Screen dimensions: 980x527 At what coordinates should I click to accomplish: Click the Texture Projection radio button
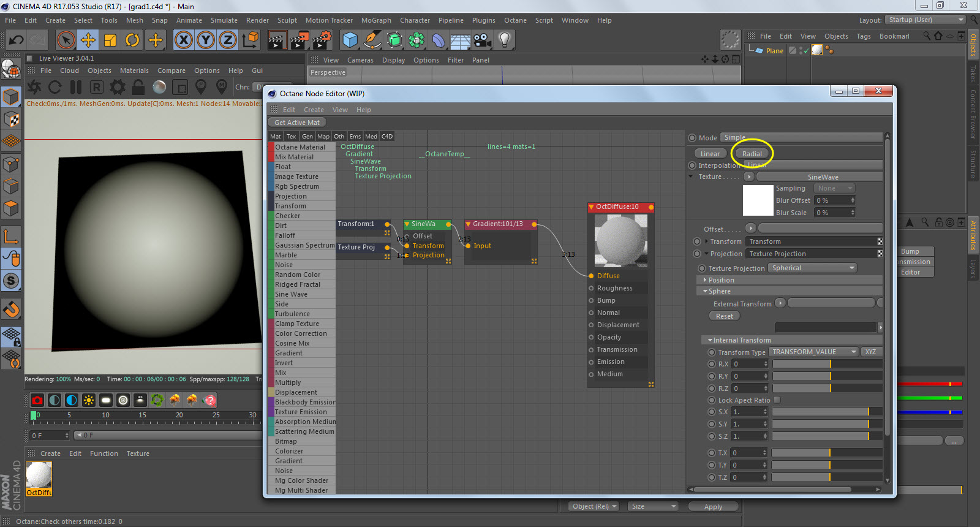pos(702,268)
